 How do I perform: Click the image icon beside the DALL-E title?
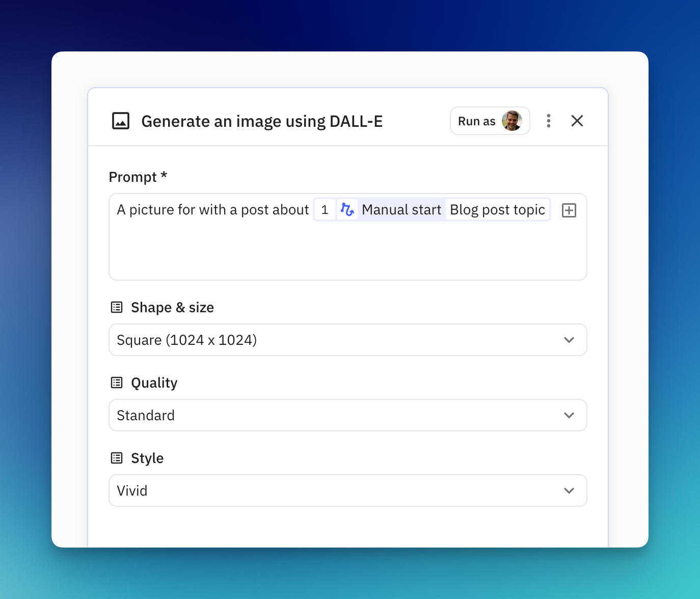[121, 121]
